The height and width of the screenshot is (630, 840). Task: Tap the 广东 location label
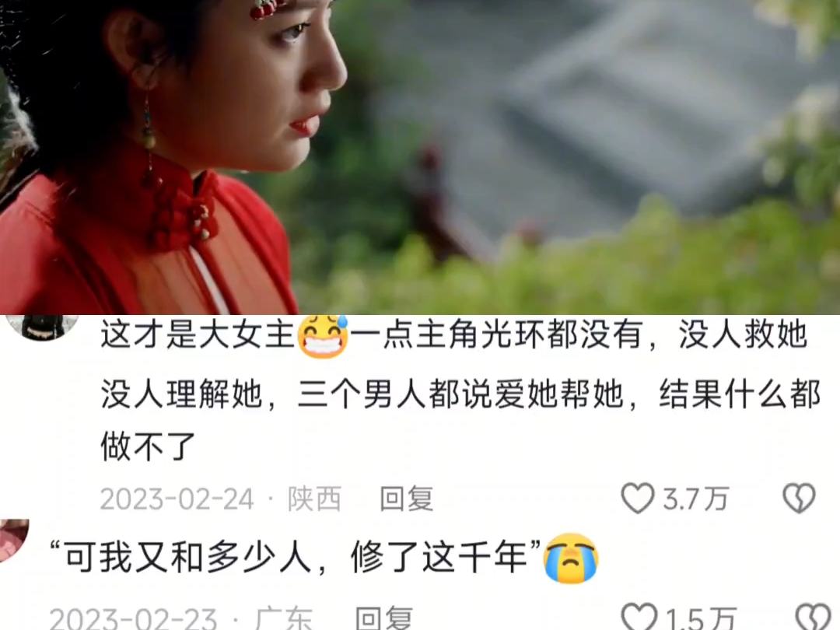[284, 618]
